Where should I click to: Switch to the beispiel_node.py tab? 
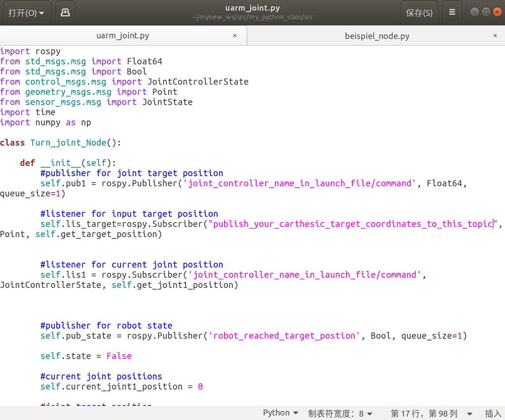377,36
